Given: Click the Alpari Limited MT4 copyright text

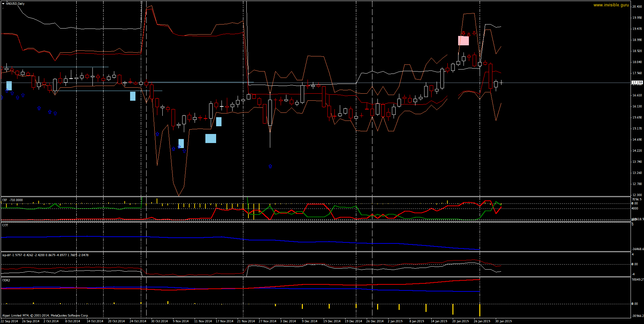Looking at the screenshot, I should click(x=45, y=316).
